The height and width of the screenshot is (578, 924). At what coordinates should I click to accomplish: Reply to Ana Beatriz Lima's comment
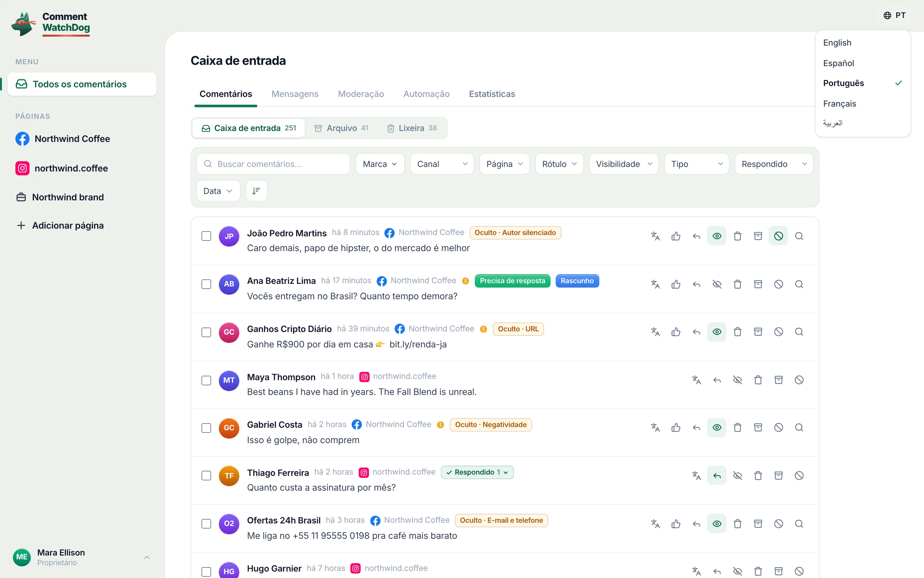pos(697,284)
